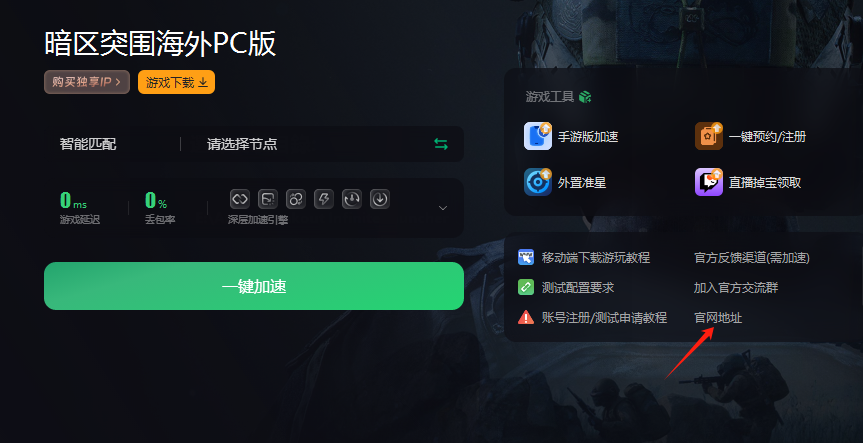Select the 智能匹配 mode option
This screenshot has height=443, width=863.
click(x=88, y=145)
